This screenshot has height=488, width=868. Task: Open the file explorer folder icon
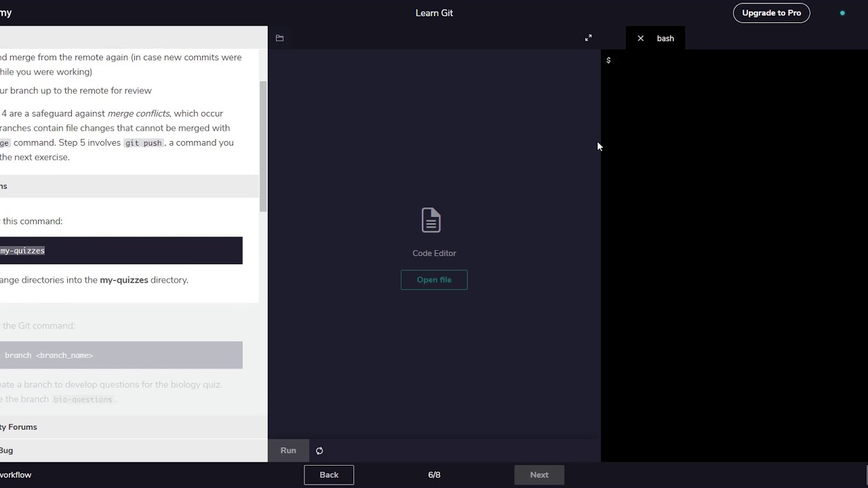(x=279, y=38)
